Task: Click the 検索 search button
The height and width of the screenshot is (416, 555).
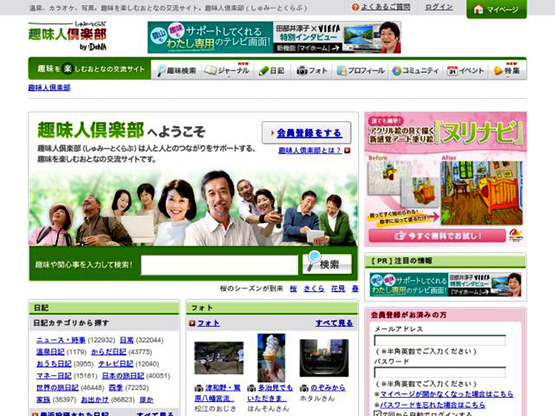Action: (327, 264)
